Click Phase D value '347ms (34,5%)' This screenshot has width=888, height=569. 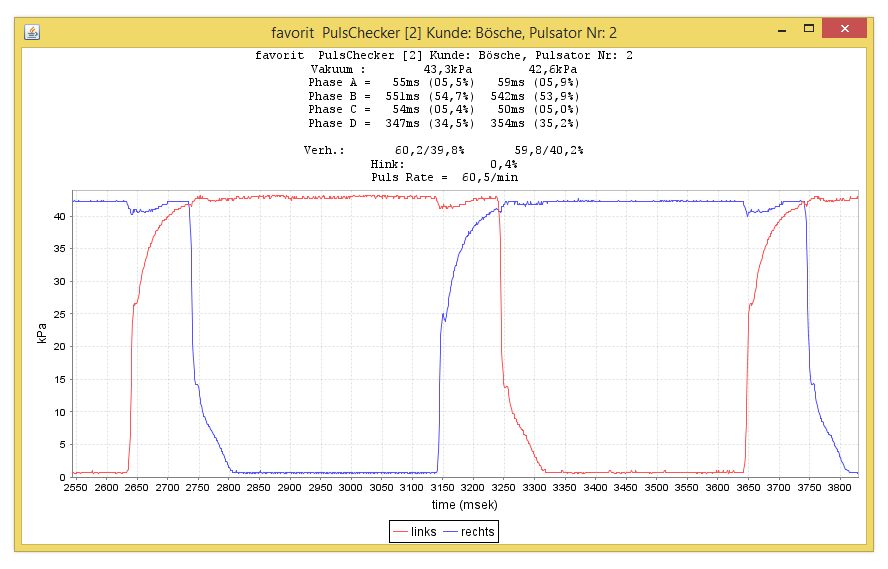coord(430,123)
